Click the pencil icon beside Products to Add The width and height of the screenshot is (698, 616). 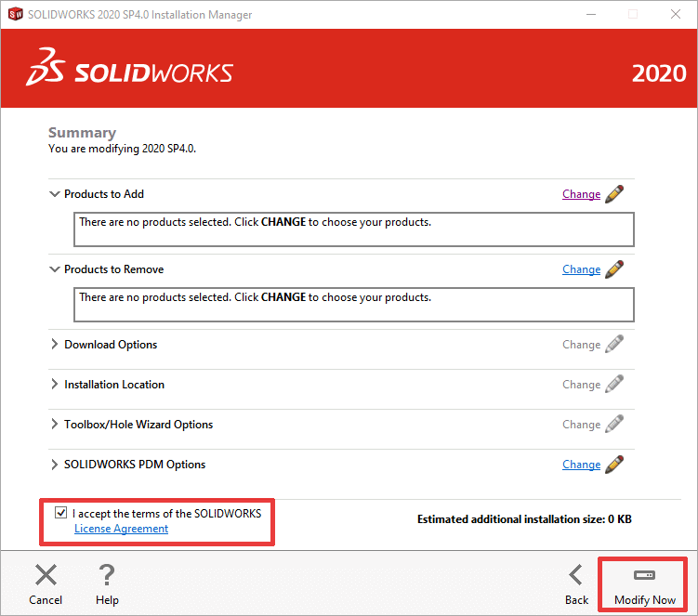614,194
